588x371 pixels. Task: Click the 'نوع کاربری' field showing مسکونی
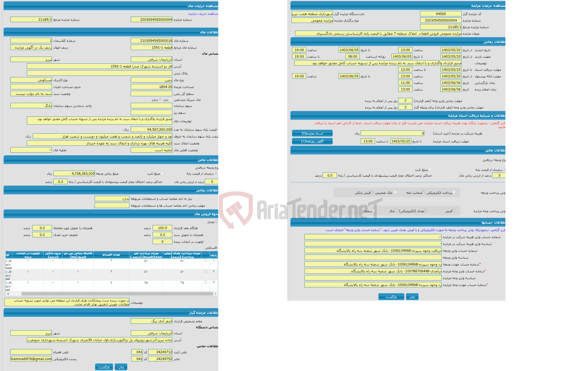(31, 80)
